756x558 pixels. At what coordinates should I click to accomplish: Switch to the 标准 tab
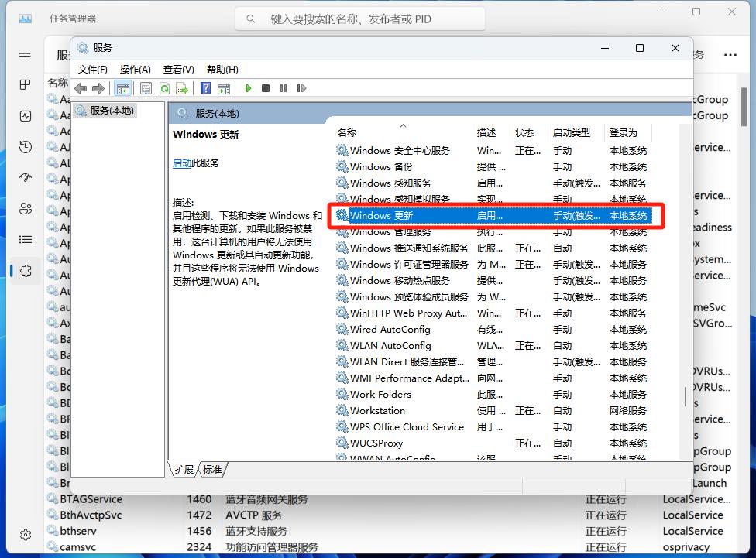(212, 469)
